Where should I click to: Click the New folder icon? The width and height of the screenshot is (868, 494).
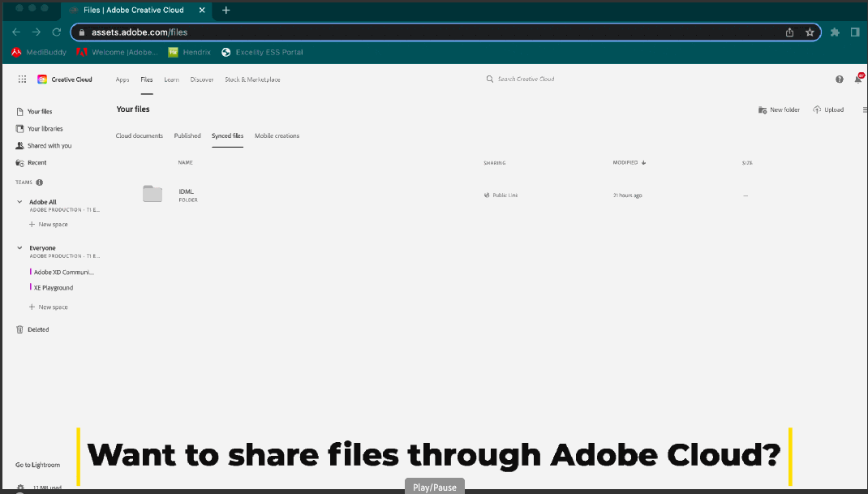point(763,110)
